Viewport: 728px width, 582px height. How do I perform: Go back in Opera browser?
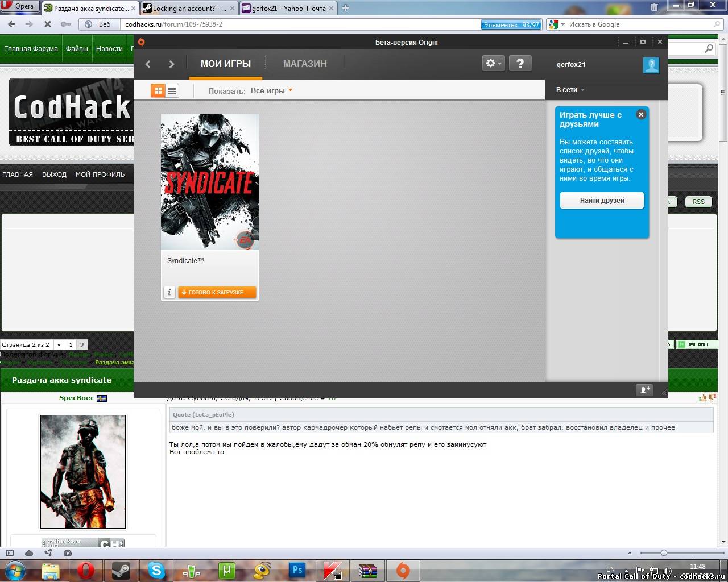coord(12,24)
